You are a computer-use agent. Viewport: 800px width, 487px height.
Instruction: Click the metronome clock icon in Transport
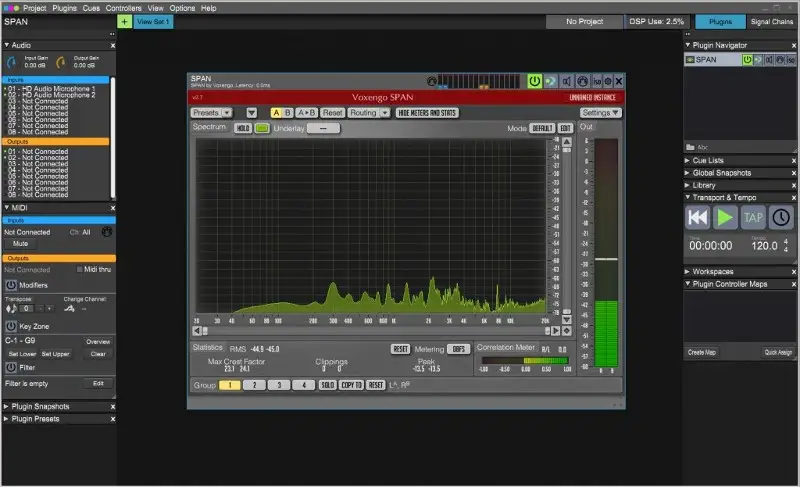click(x=779, y=217)
